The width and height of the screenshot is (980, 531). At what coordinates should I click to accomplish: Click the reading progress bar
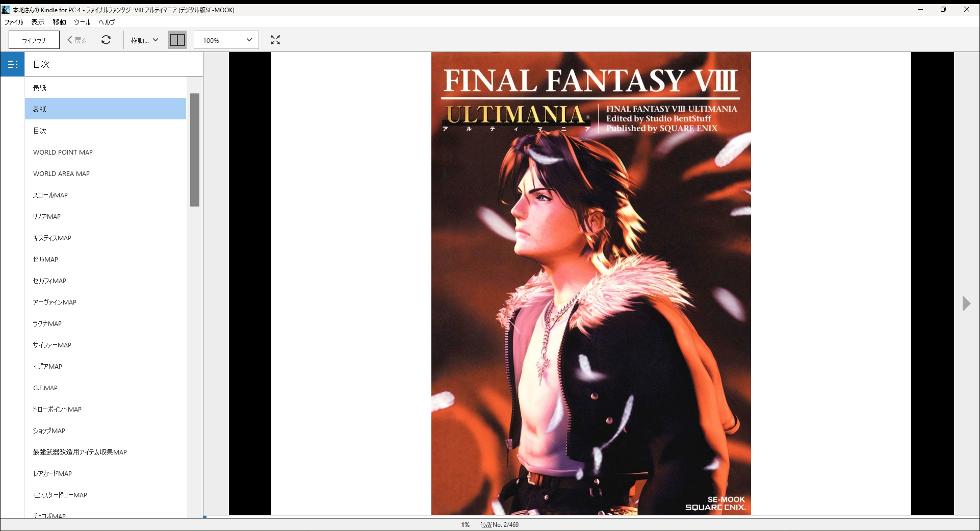[591, 517]
